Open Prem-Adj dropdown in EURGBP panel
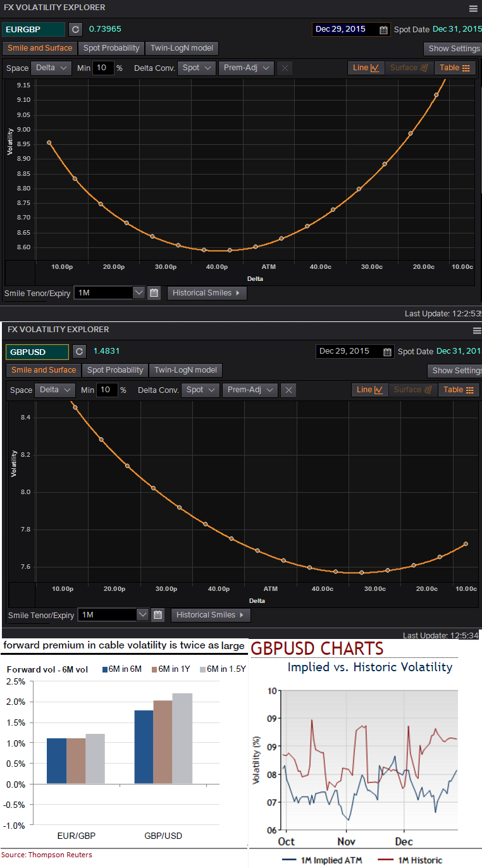 click(x=246, y=68)
